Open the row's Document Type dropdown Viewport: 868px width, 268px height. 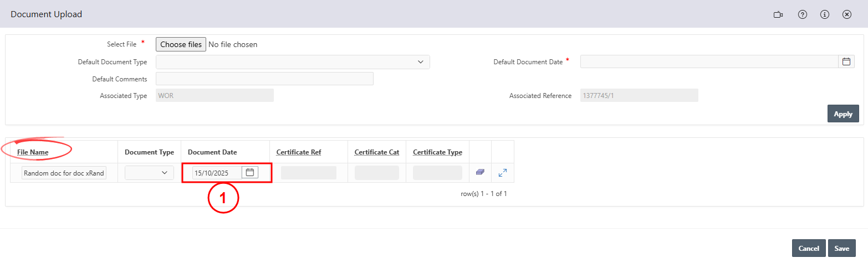click(x=149, y=173)
